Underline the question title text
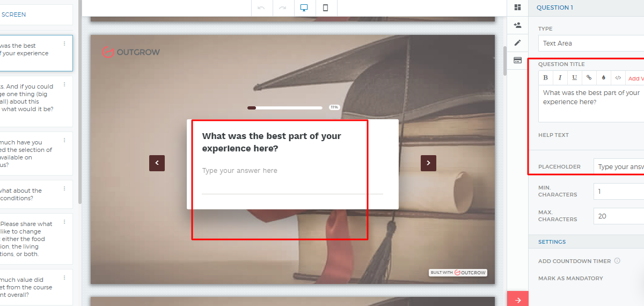 [575, 78]
